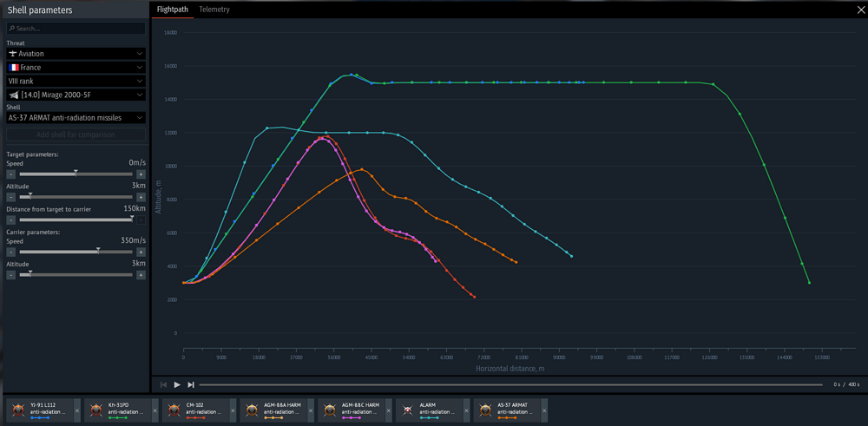Decrease target altitude with minus button

click(11, 197)
